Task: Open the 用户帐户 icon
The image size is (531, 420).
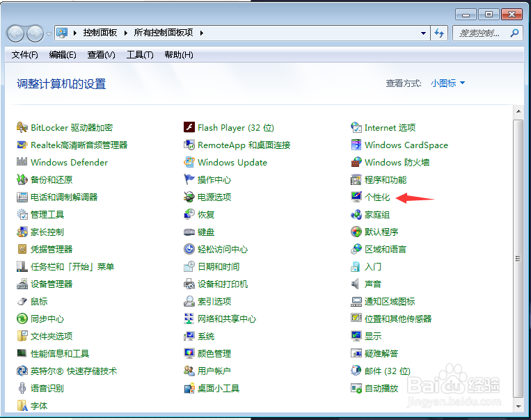Action: [189, 371]
